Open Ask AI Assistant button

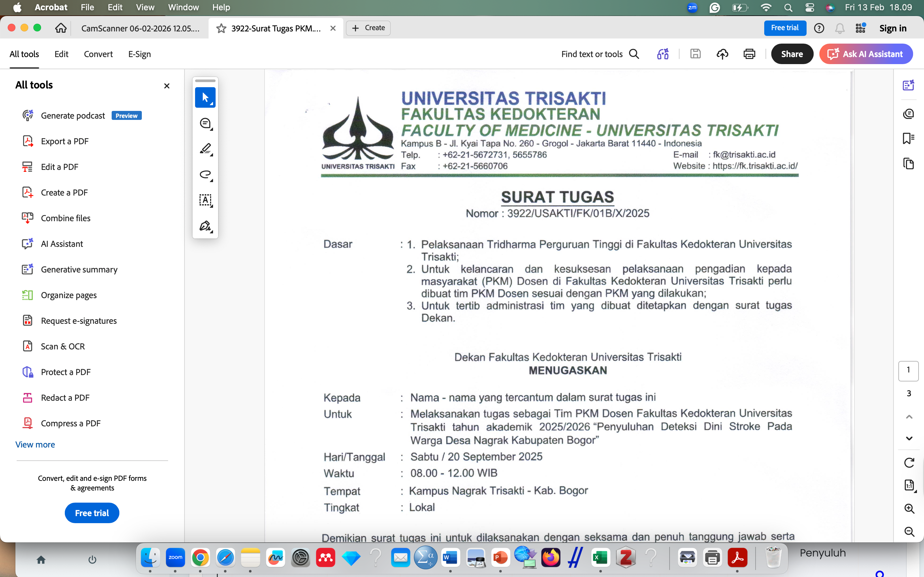[866, 54]
